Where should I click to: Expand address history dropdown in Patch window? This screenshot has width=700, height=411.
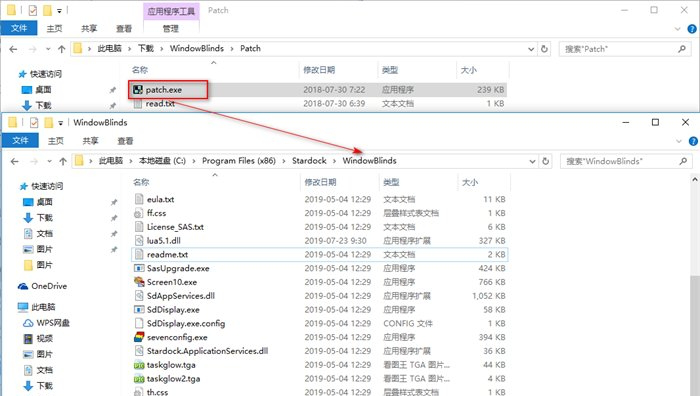(x=531, y=49)
